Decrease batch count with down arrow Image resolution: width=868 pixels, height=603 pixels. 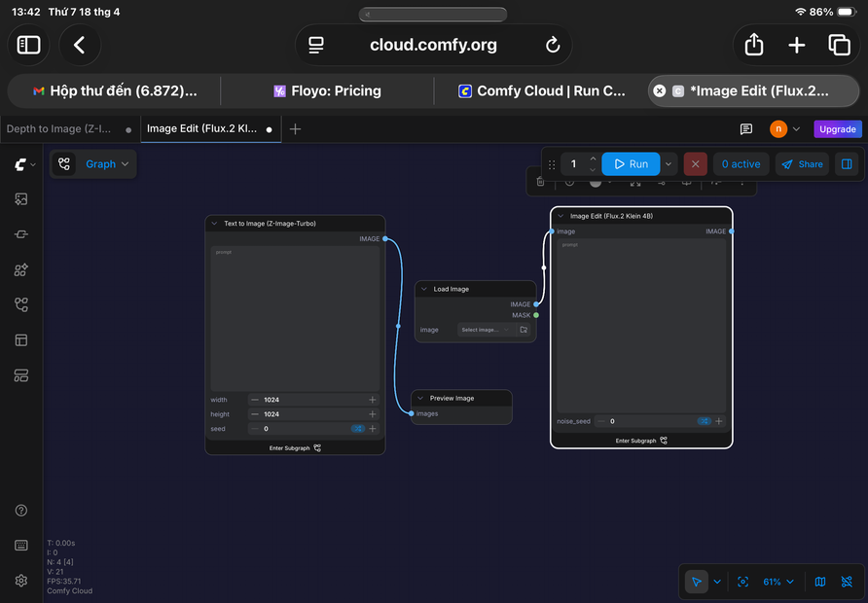click(x=593, y=169)
